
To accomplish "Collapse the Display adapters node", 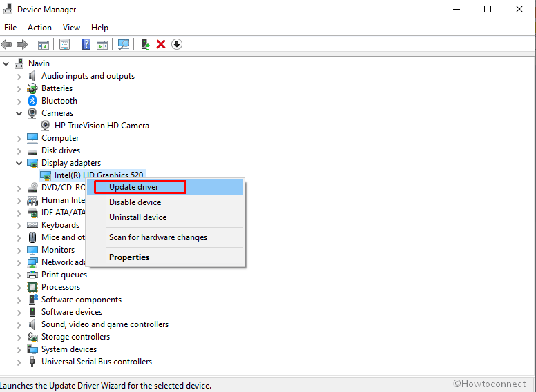I will tap(19, 164).
